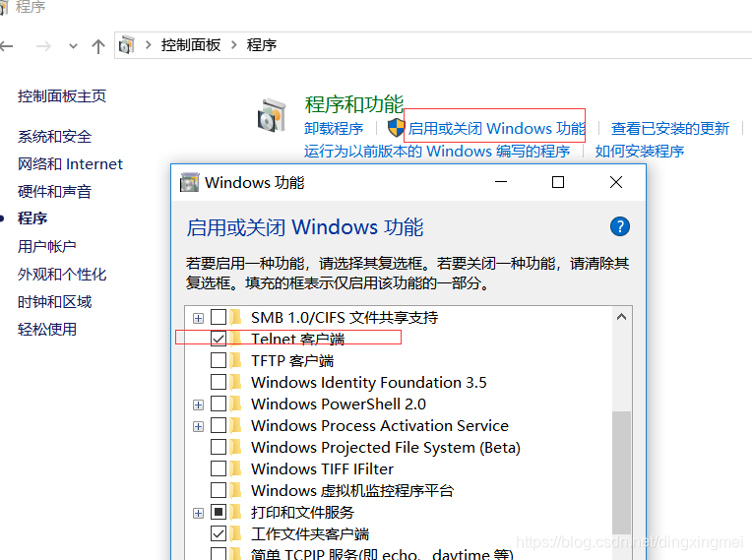Click the folder icon next to Telnet 客户端
This screenshot has width=752, height=560.
[235, 339]
